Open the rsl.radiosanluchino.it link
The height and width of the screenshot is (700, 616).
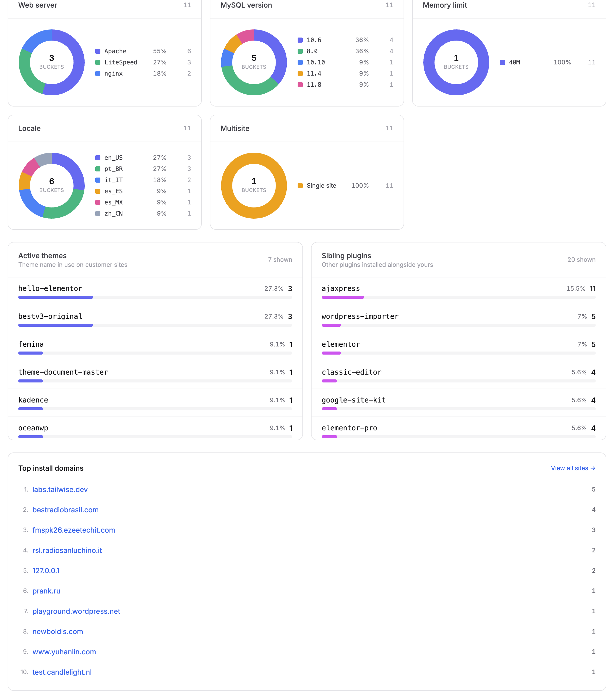[x=67, y=550]
